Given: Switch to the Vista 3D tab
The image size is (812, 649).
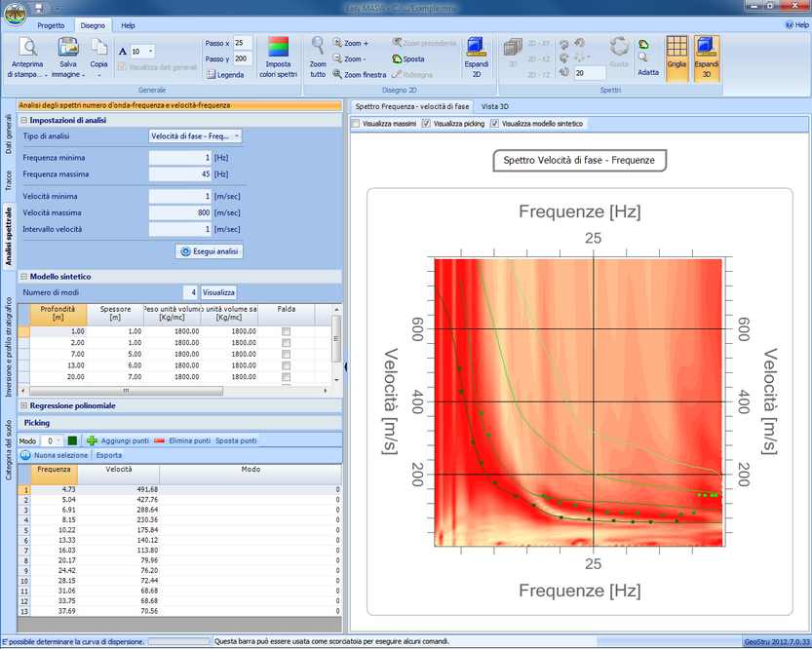Looking at the screenshot, I should click(x=494, y=106).
